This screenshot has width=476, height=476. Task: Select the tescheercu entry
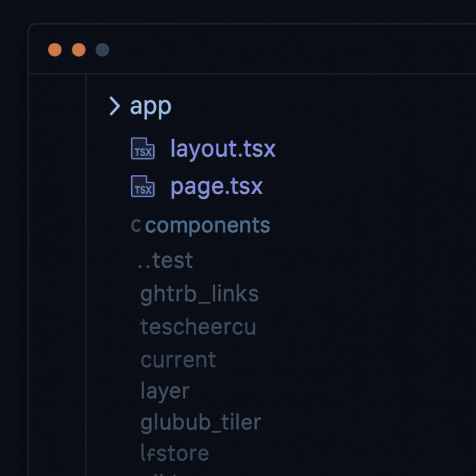[198, 327]
